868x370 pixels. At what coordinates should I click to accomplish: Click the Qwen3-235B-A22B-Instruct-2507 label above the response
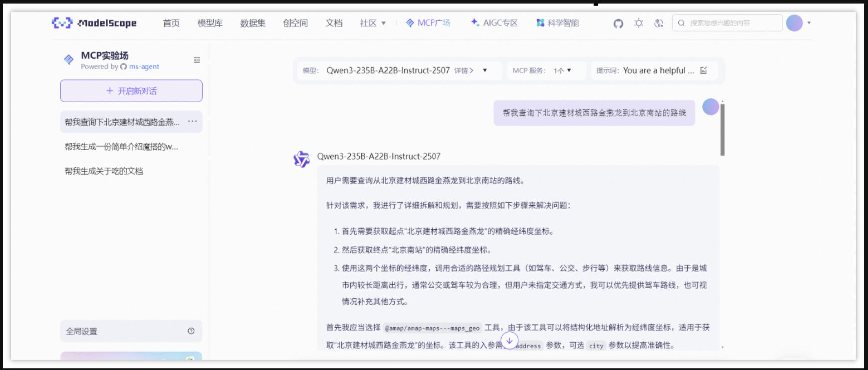pos(379,156)
